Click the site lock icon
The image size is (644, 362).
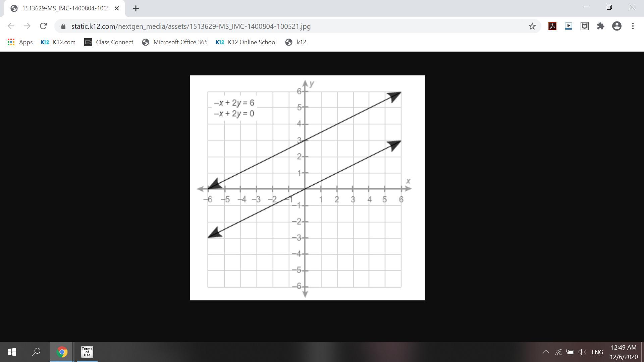[x=63, y=26]
